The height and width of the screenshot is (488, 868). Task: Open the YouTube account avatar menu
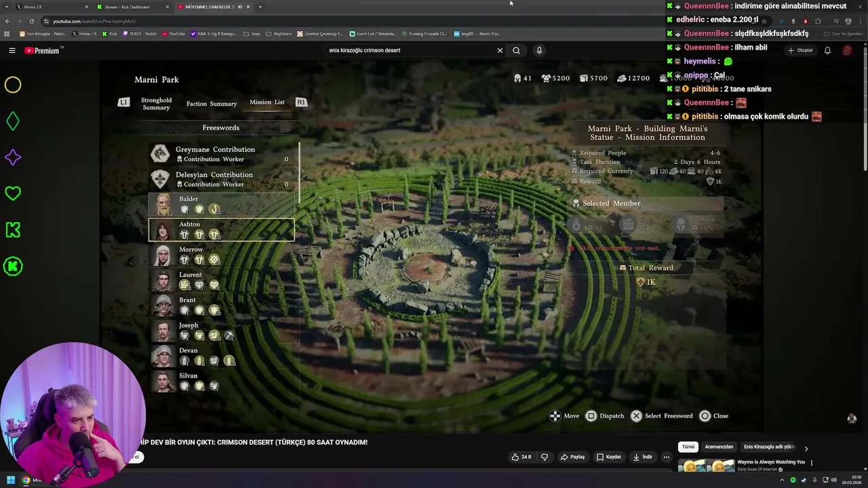pyautogui.click(x=848, y=50)
